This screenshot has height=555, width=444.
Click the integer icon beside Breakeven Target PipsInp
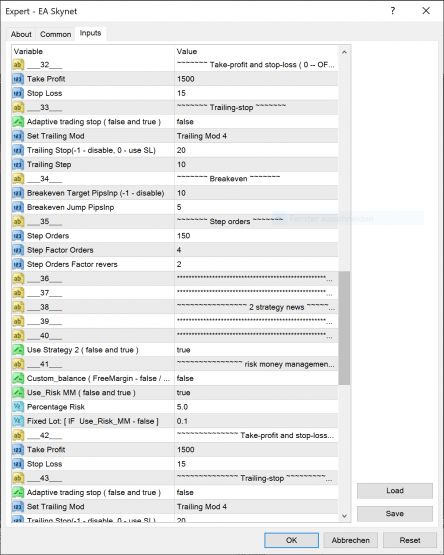[18, 193]
